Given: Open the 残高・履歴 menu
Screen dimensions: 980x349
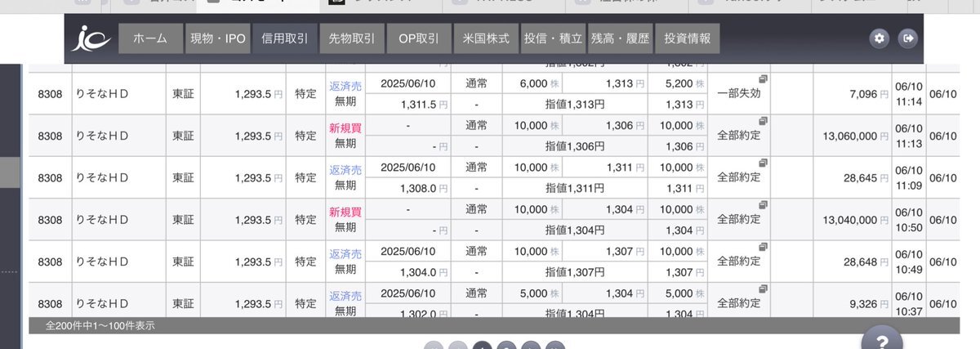Looking at the screenshot, I should pos(621,38).
